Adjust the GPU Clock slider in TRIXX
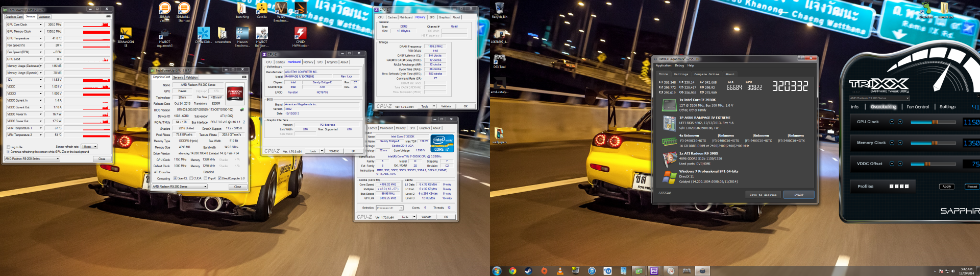980x276 pixels. pos(933,122)
